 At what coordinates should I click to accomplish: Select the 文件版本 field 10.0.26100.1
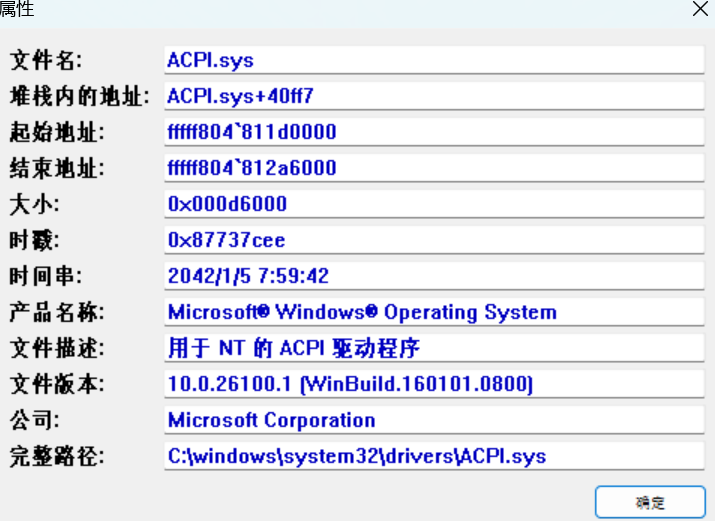pos(434,384)
